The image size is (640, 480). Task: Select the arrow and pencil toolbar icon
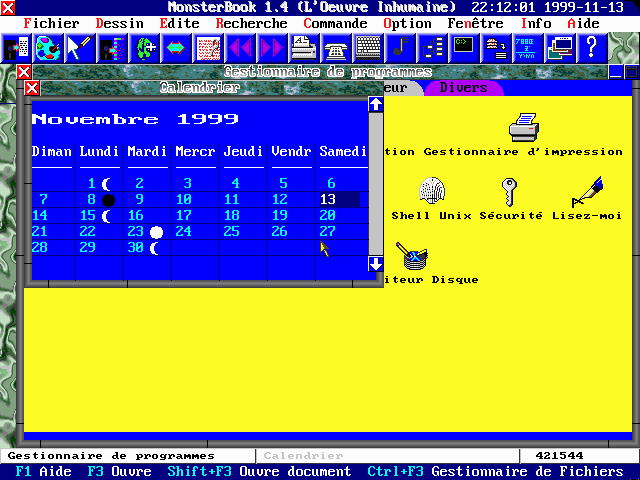point(80,48)
